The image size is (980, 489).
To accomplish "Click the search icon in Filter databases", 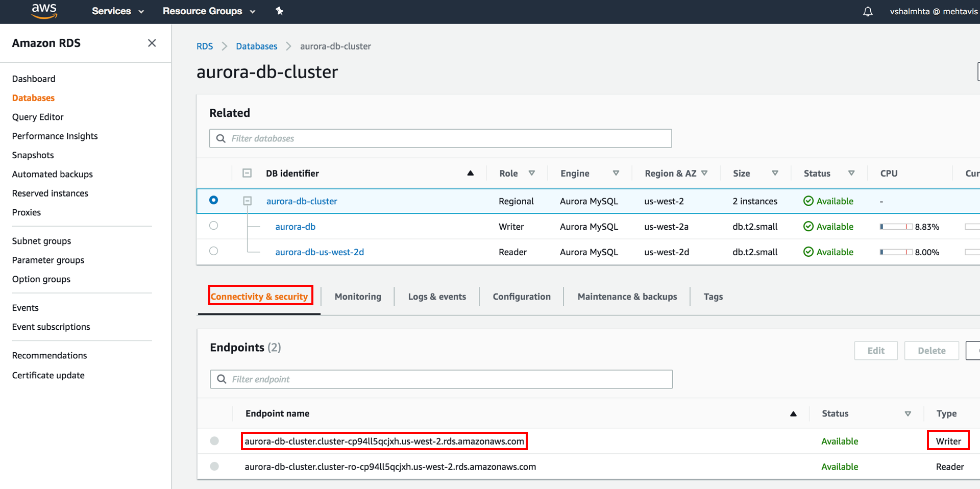I will (221, 138).
